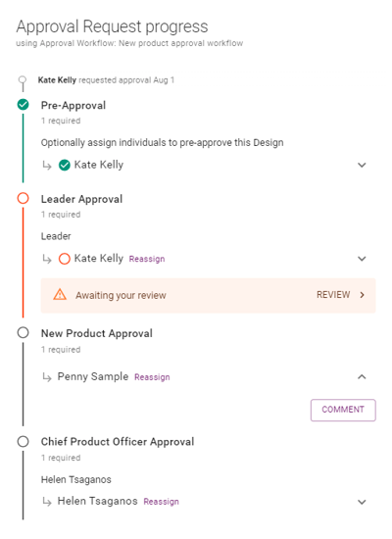Click the COMMENT button
Viewport: 392px width, 539px height.
pos(343,410)
